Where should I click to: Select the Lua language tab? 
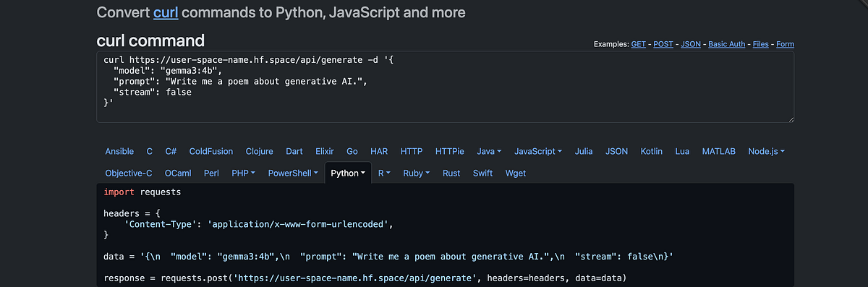coord(682,151)
